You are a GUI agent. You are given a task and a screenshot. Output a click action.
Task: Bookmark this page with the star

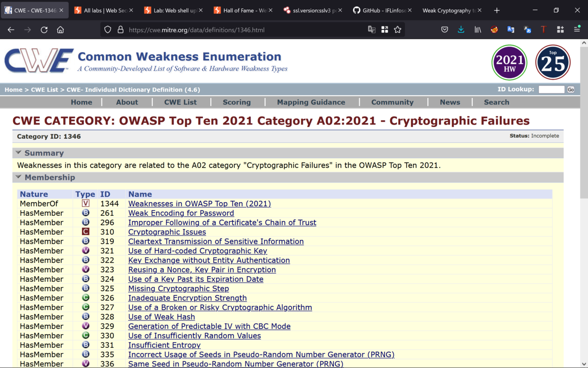coord(397,30)
